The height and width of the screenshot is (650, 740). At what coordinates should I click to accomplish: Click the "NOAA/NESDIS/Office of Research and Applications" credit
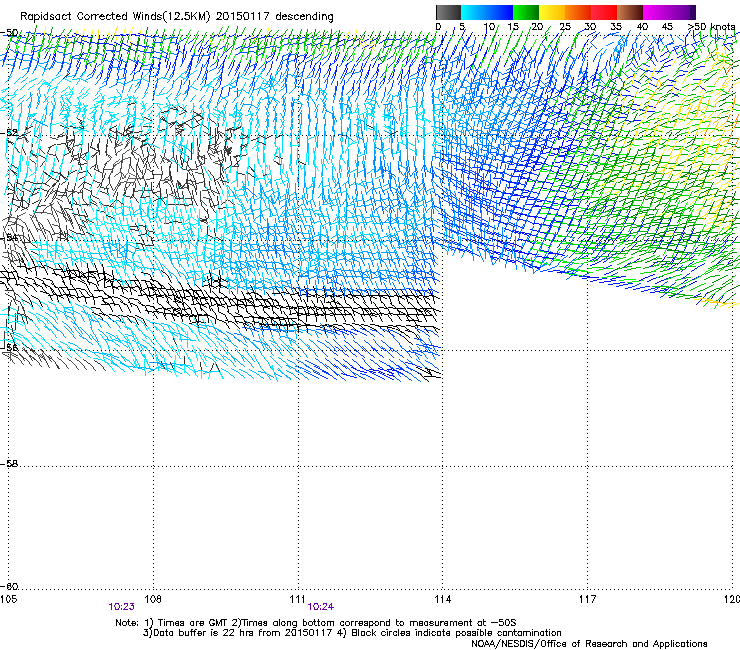[589, 644]
